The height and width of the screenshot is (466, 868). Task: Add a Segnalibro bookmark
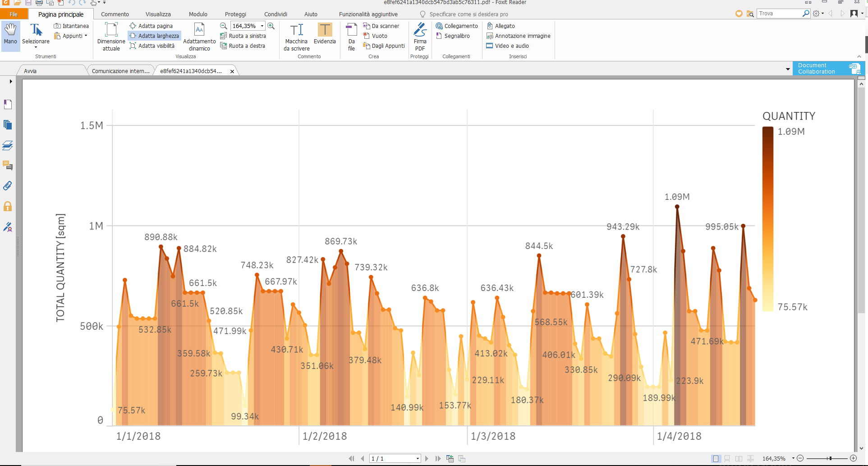click(x=453, y=36)
